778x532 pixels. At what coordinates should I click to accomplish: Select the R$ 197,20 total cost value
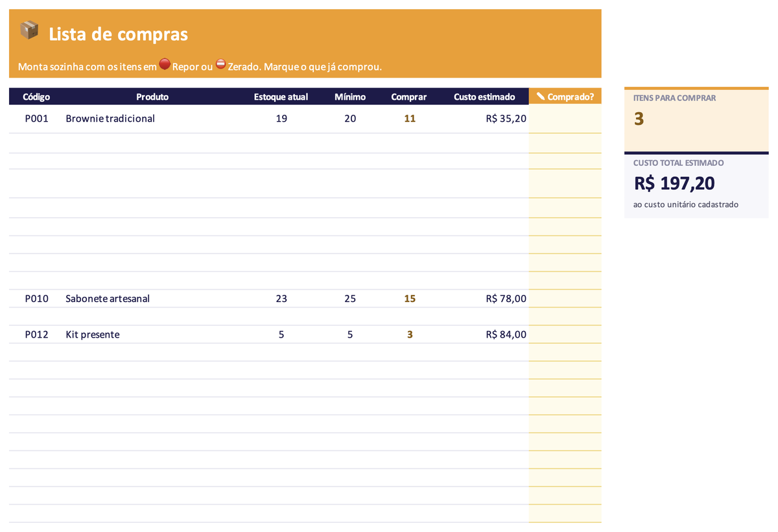click(674, 183)
